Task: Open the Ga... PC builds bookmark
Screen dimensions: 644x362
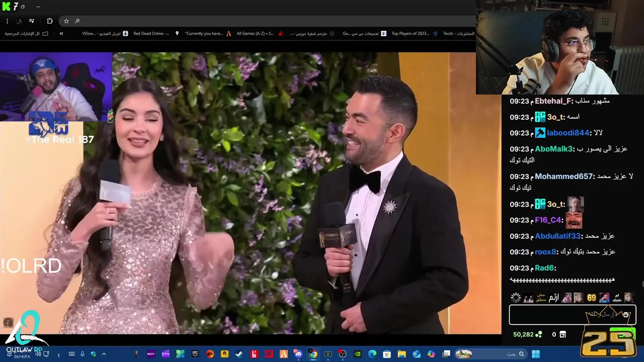Action: pos(364,34)
